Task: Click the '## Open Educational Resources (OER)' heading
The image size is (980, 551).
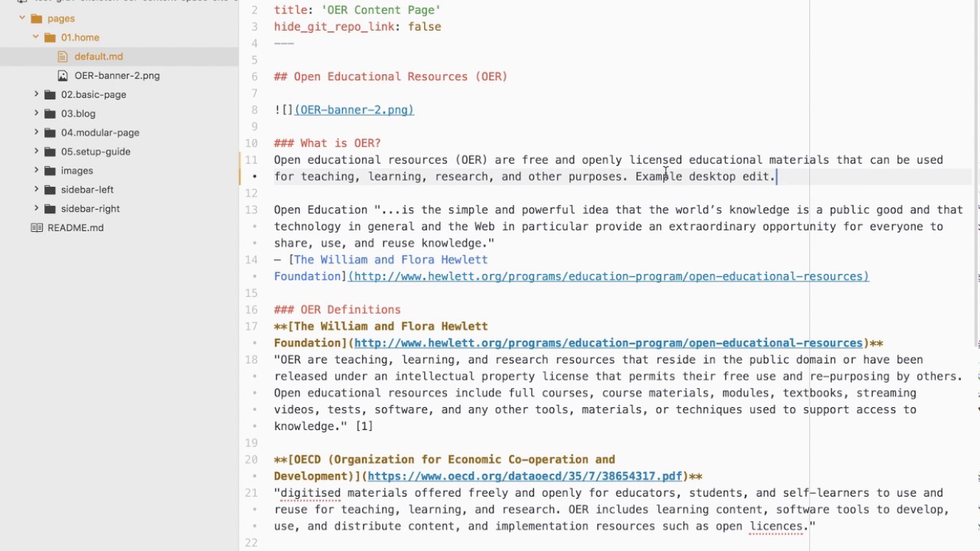Action: [x=390, y=77]
